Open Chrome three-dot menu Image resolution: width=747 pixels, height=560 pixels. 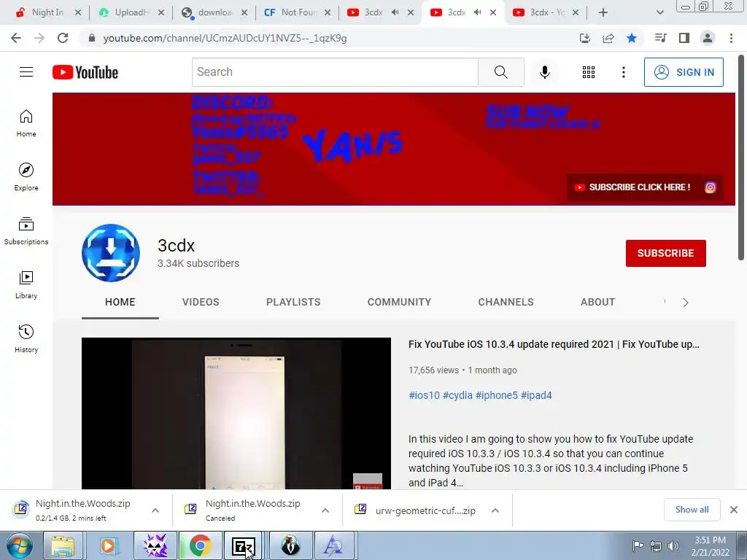tap(731, 38)
